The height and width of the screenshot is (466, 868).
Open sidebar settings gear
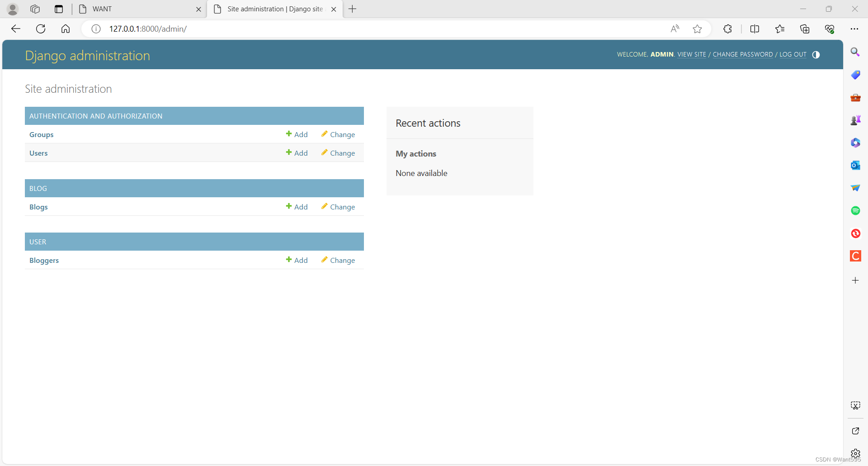pyautogui.click(x=855, y=453)
